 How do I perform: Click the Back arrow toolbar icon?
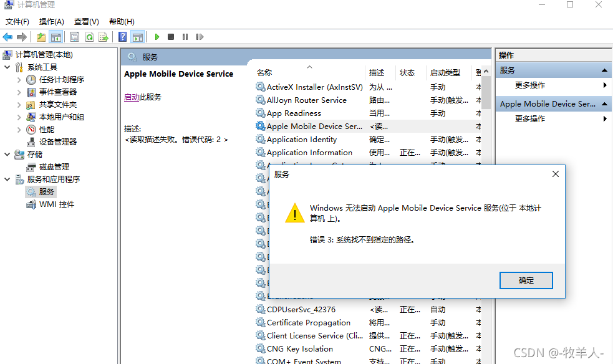7,37
